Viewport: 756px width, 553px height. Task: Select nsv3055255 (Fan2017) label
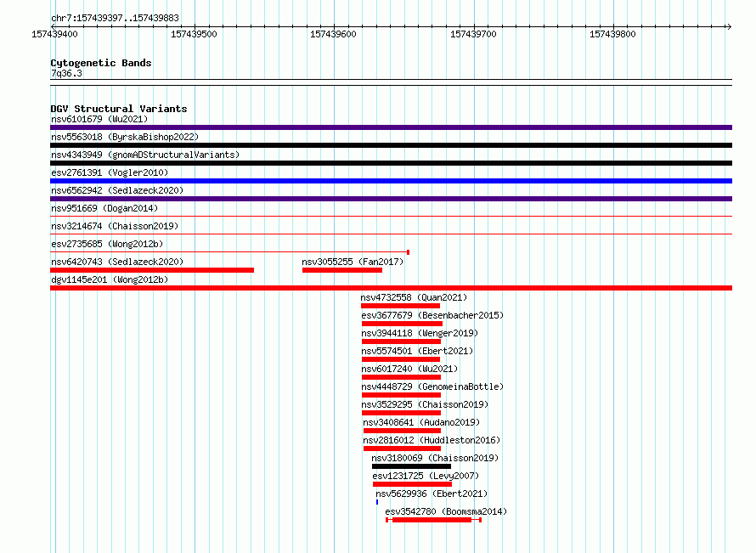353,262
